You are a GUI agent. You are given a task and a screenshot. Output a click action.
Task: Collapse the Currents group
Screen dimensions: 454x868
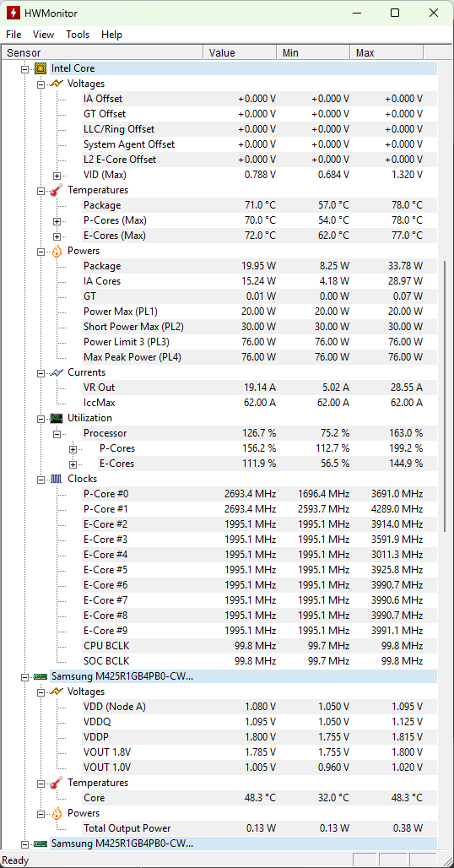41,374
